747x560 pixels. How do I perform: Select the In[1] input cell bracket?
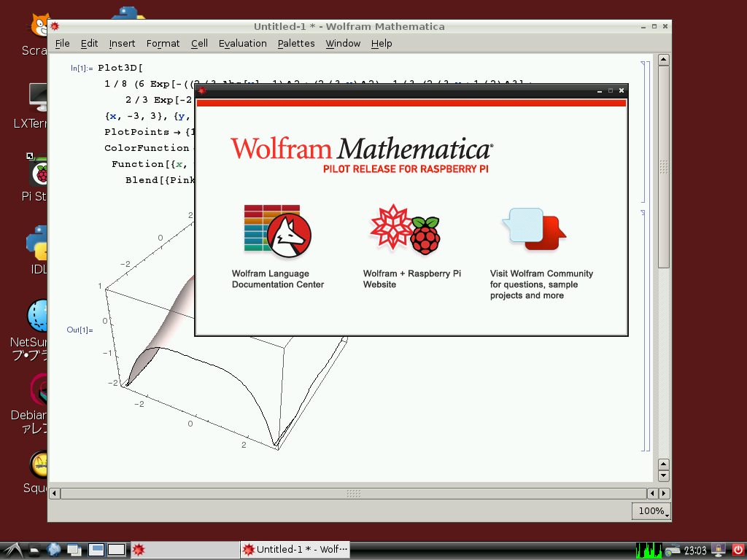[x=643, y=132]
